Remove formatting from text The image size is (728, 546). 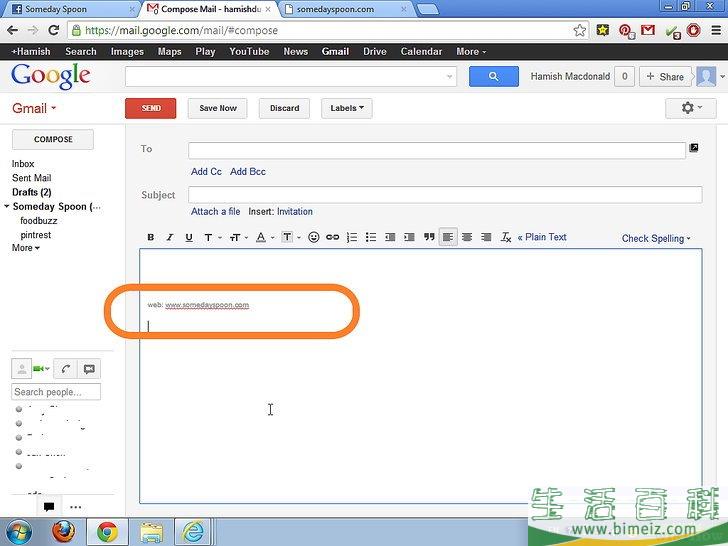[x=506, y=237]
